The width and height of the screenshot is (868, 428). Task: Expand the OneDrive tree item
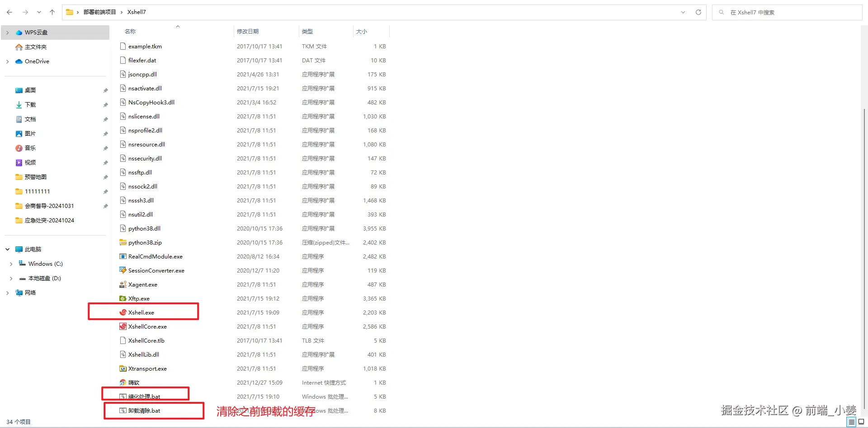pos(7,61)
